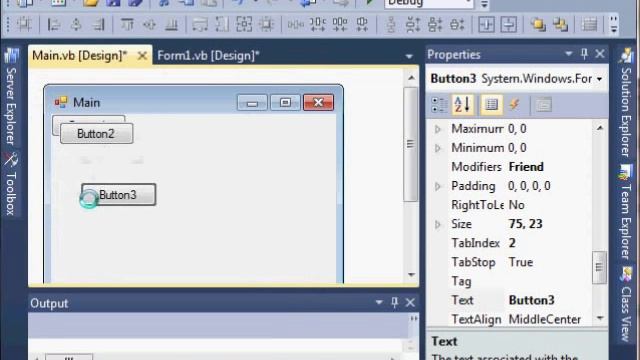Select Button2 on the Main form
Image resolution: width=640 pixels, height=360 pixels.
[x=96, y=134]
